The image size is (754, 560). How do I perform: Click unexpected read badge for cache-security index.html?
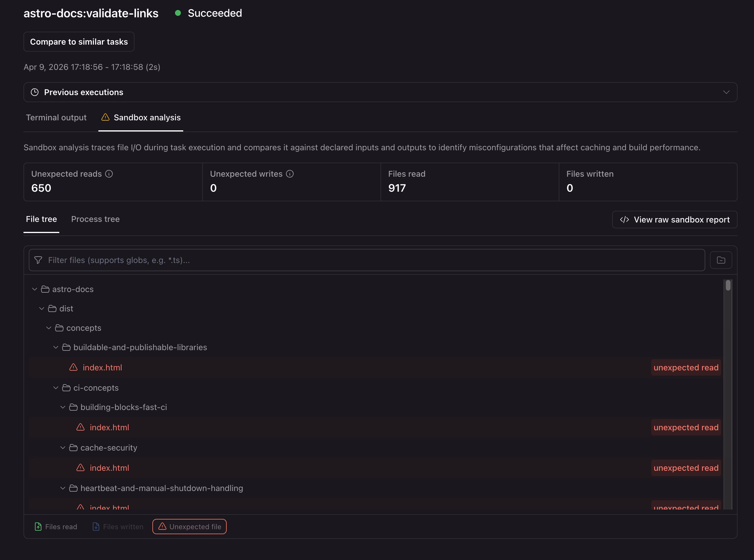[686, 468]
